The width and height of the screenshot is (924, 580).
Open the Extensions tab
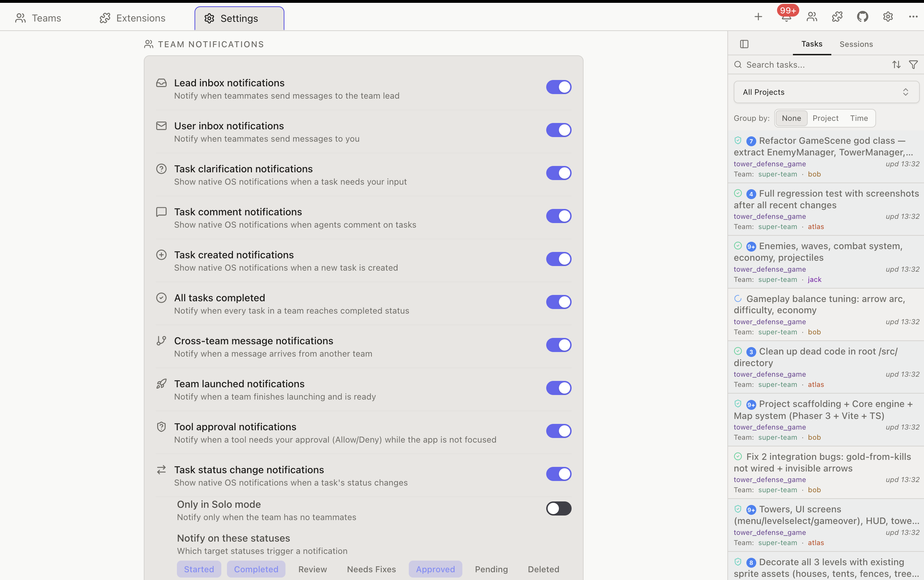point(133,18)
